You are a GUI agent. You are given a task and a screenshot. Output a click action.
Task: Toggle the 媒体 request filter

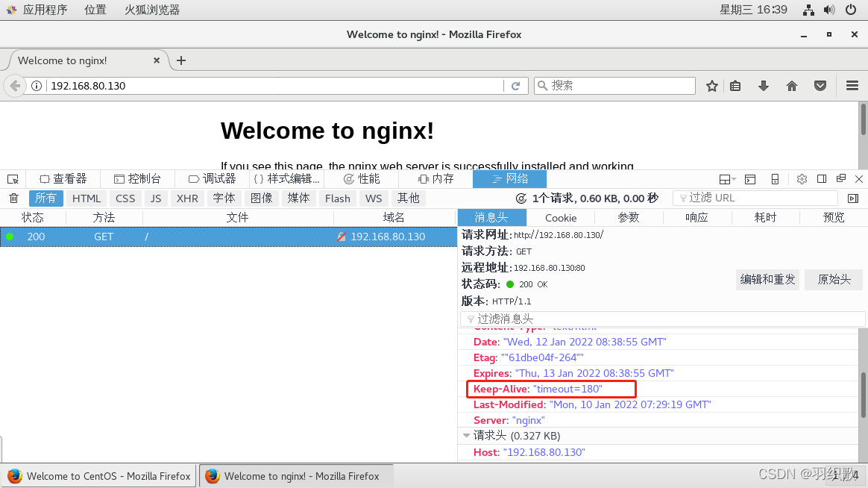(298, 198)
